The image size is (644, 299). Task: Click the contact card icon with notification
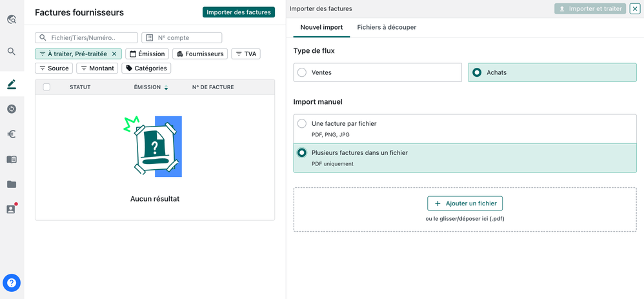tap(11, 209)
